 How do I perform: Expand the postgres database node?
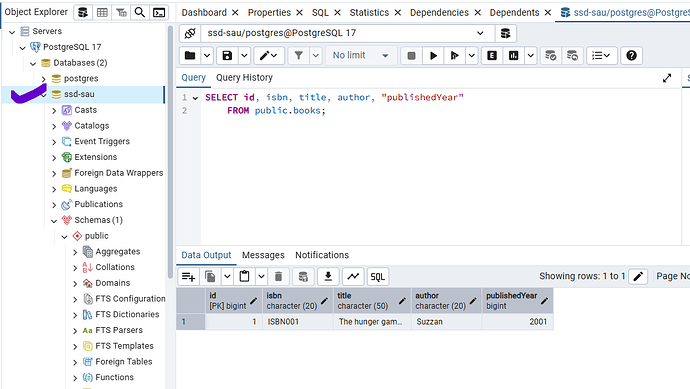point(44,79)
